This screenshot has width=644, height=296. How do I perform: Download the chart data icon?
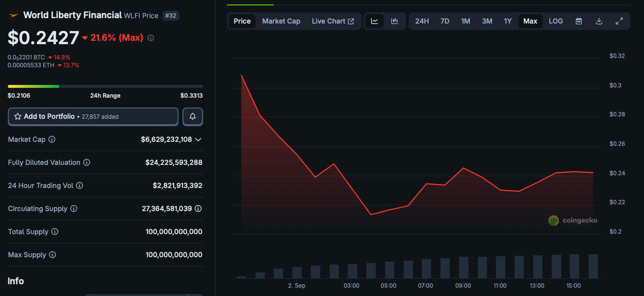(x=599, y=21)
